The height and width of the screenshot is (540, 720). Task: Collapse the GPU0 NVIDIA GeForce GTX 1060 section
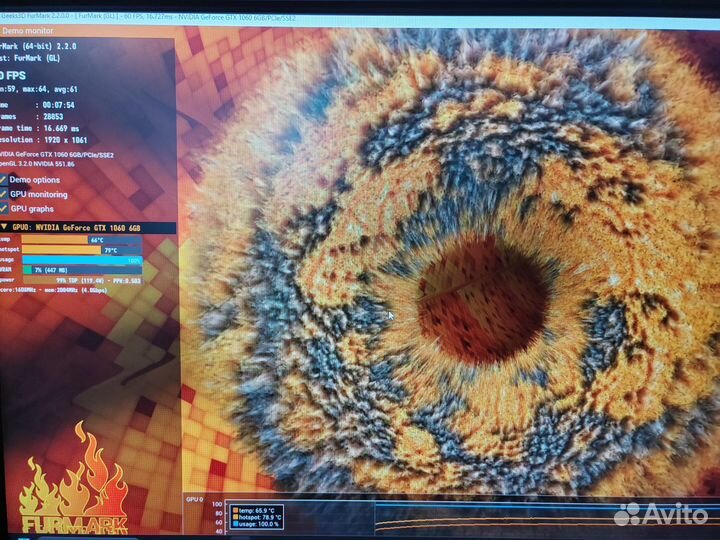4,228
